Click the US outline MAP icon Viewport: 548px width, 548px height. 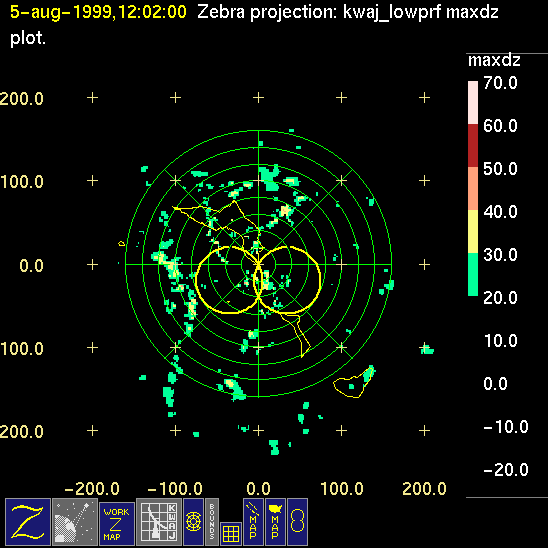[275, 522]
